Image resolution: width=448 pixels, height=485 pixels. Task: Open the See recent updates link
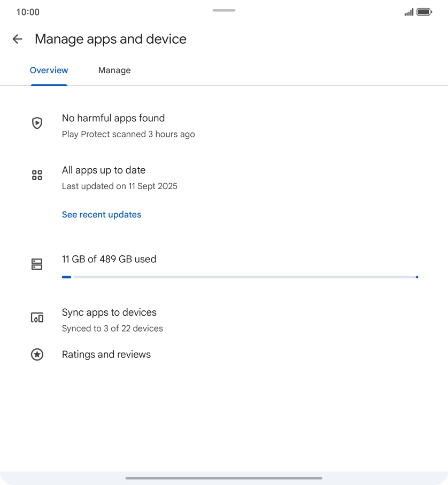[102, 215]
